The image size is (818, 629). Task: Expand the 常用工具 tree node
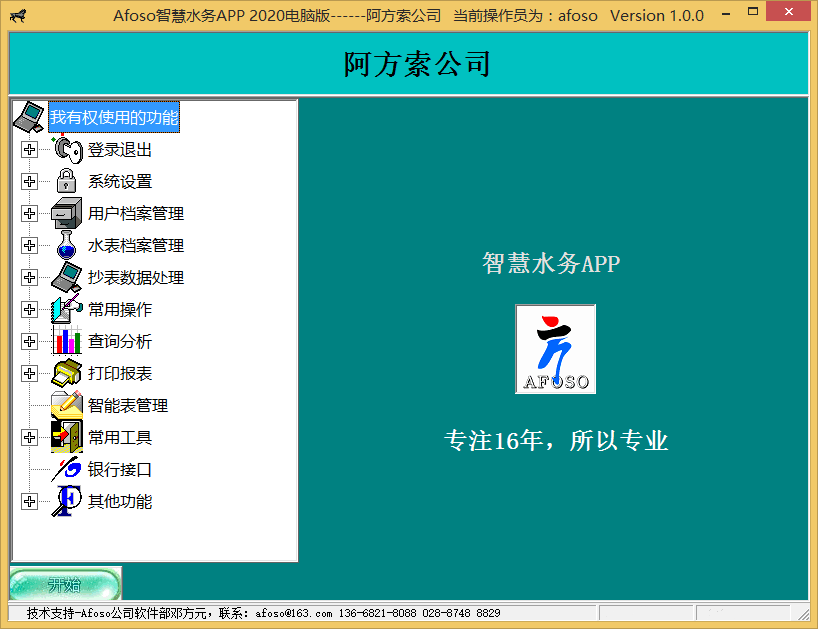click(29, 437)
